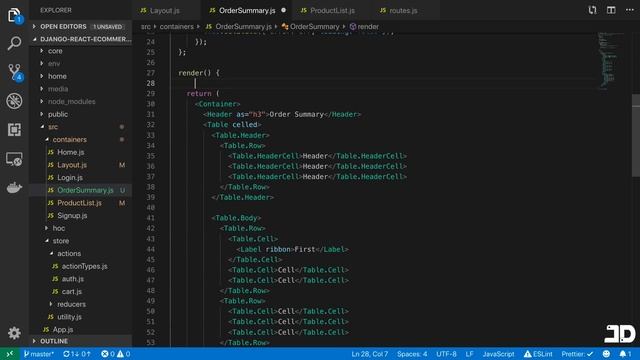
Task: Click the Prettier status item
Action: pos(577,354)
